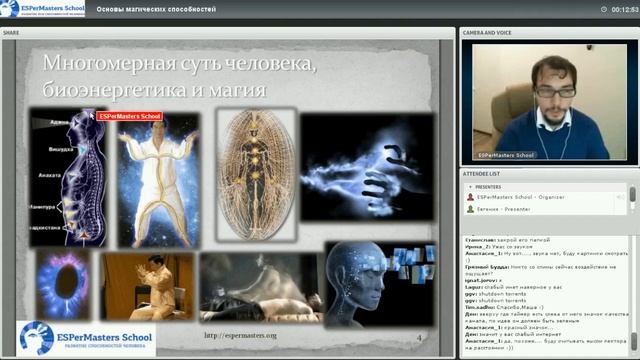Screen dimensions: 640x360
Task: Click the hands with blue energy image
Action: point(367,167)
